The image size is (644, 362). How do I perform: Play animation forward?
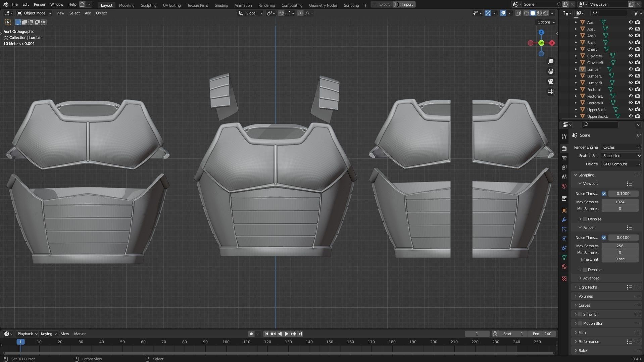[286, 334]
